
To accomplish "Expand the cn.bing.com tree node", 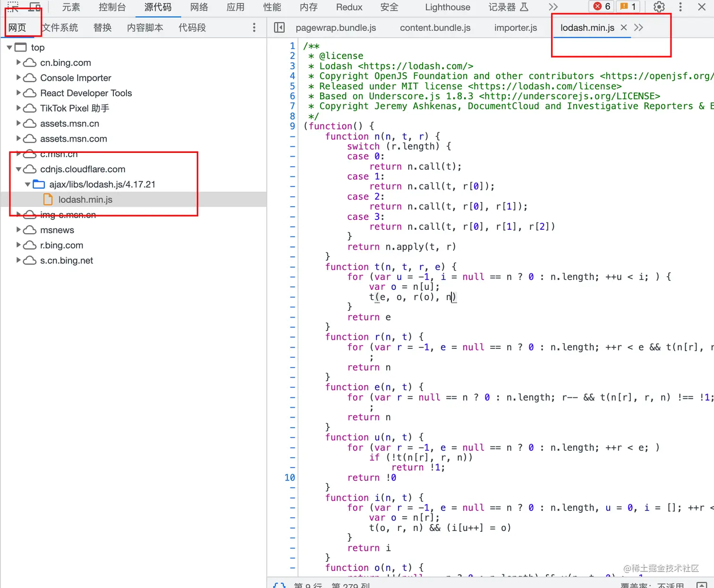I will coord(18,62).
